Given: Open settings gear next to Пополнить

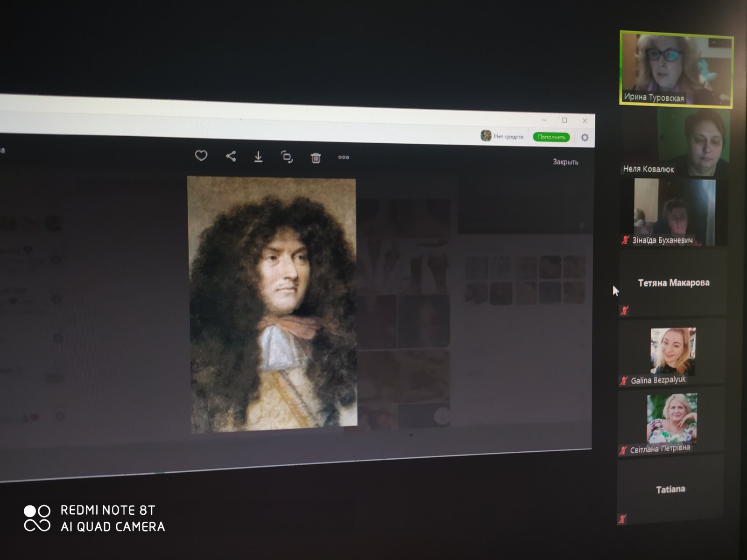Looking at the screenshot, I should click(585, 138).
